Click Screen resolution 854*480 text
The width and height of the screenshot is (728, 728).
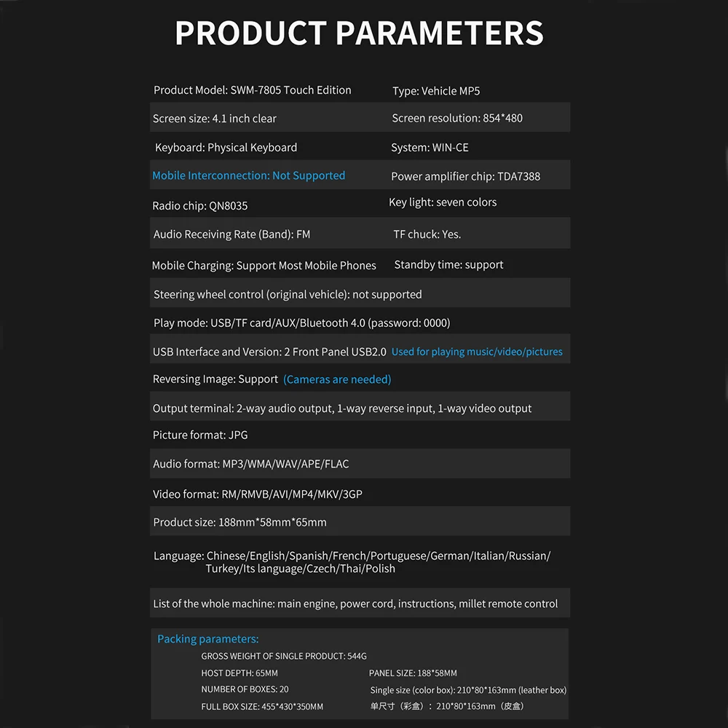pos(457,119)
